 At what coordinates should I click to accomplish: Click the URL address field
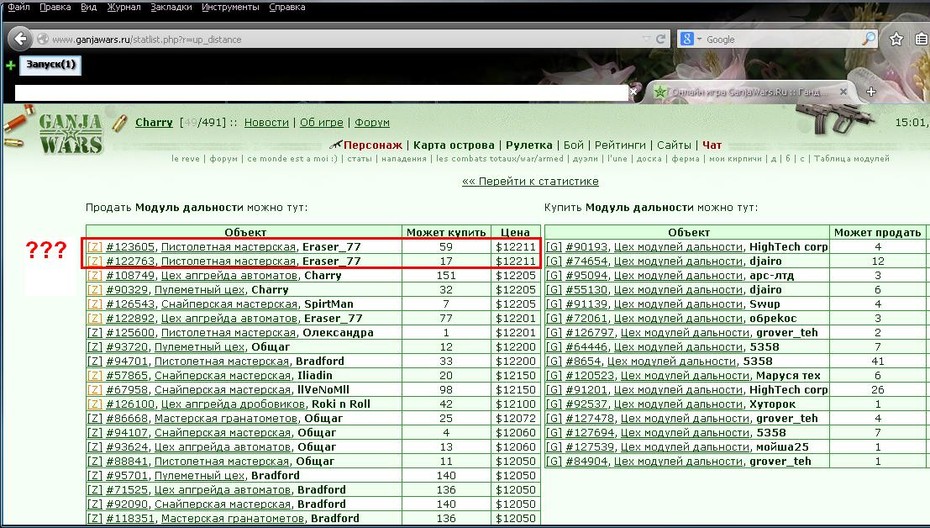[x=344, y=39]
